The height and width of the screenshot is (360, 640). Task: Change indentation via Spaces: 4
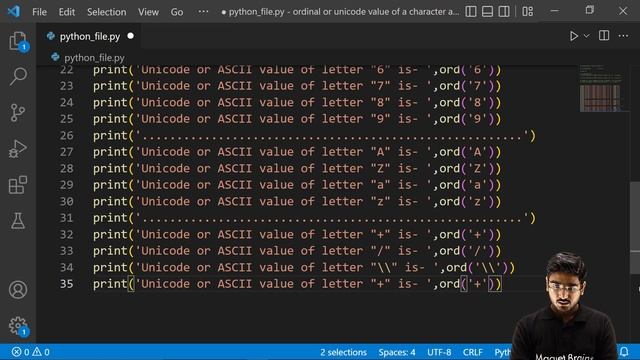click(397, 352)
